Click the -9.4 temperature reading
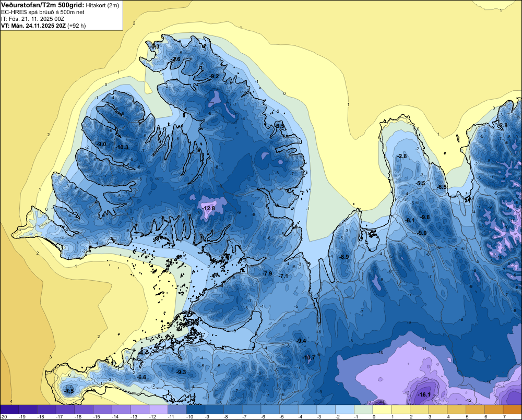This screenshot has width=522, height=420. point(301,341)
